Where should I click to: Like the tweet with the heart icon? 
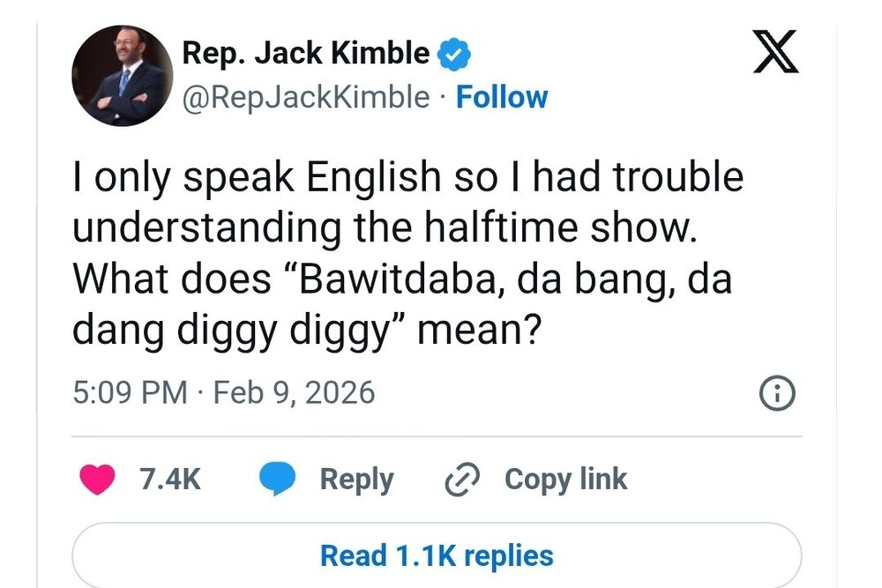pos(97,479)
